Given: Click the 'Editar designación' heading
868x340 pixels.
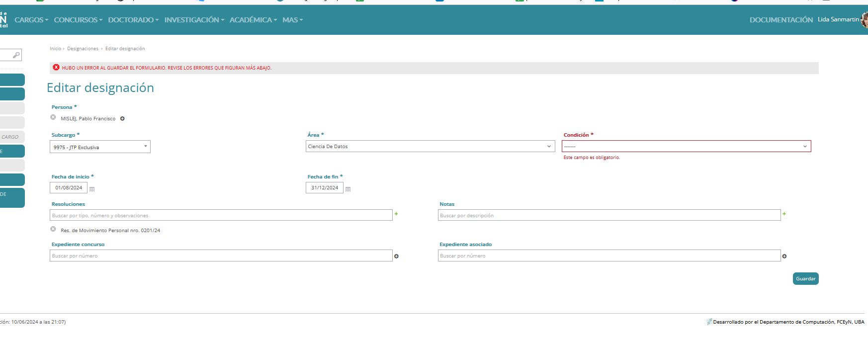Looking at the screenshot, I should (x=100, y=87).
